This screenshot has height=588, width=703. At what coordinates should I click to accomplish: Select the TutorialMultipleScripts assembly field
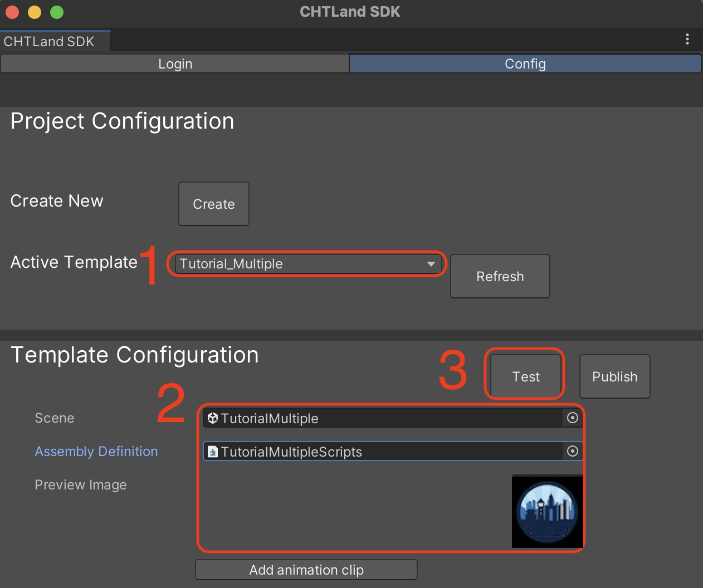393,452
